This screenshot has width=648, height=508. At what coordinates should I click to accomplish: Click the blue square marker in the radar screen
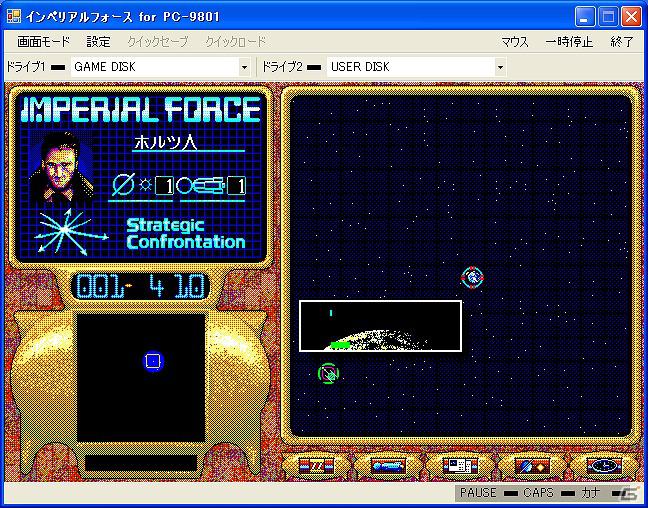click(x=153, y=361)
